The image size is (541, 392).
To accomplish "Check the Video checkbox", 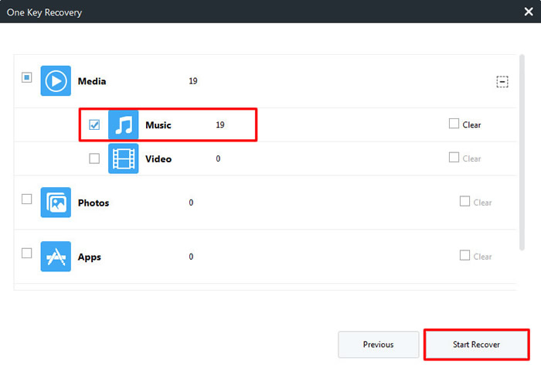I will click(94, 159).
